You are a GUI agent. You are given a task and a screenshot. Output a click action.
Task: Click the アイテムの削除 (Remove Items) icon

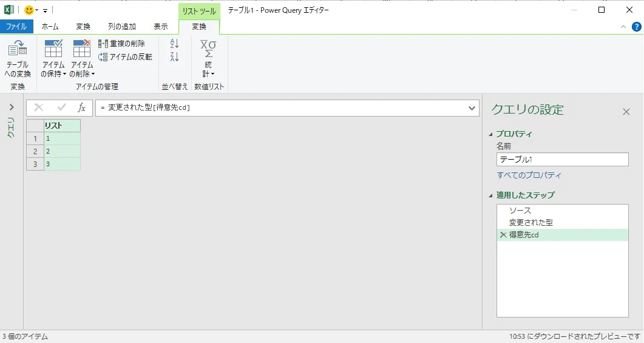[x=82, y=48]
